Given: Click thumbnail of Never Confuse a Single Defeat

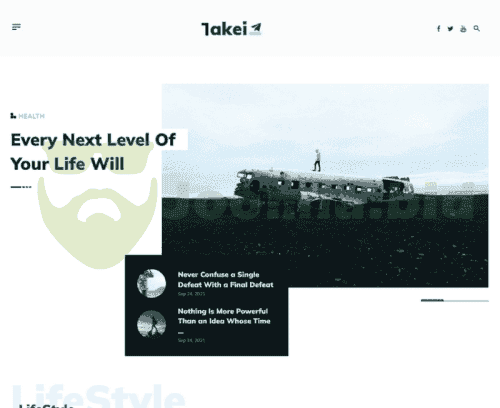Looking at the screenshot, I should pyautogui.click(x=151, y=283).
